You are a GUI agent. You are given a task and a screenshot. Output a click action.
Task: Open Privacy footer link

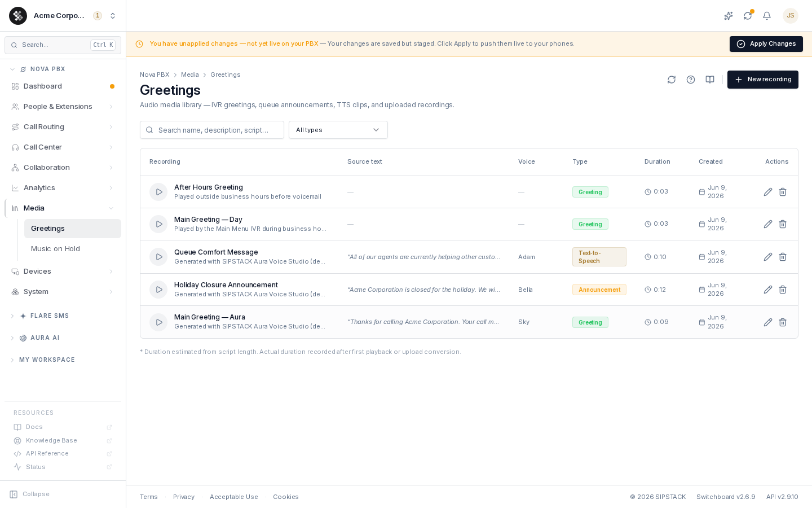[184, 497]
